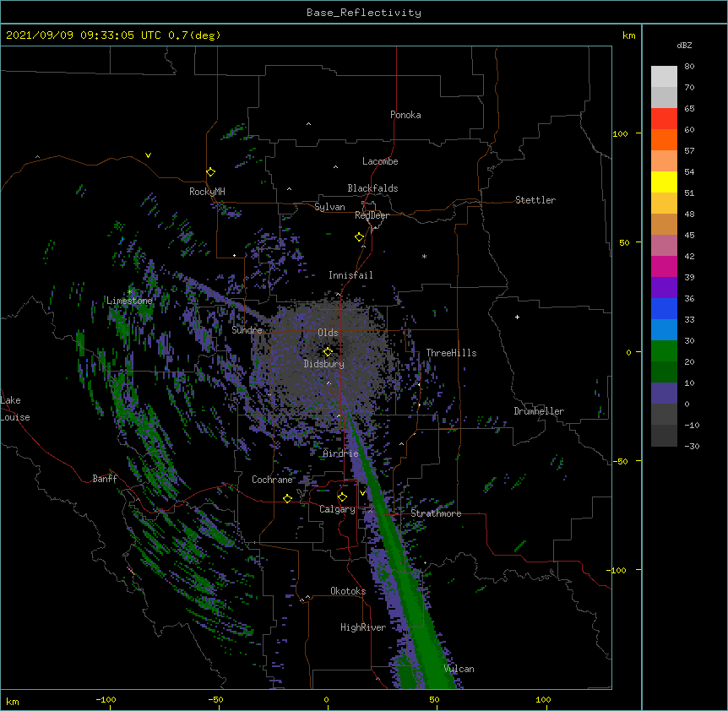Click the Lake Louise label

15,409
